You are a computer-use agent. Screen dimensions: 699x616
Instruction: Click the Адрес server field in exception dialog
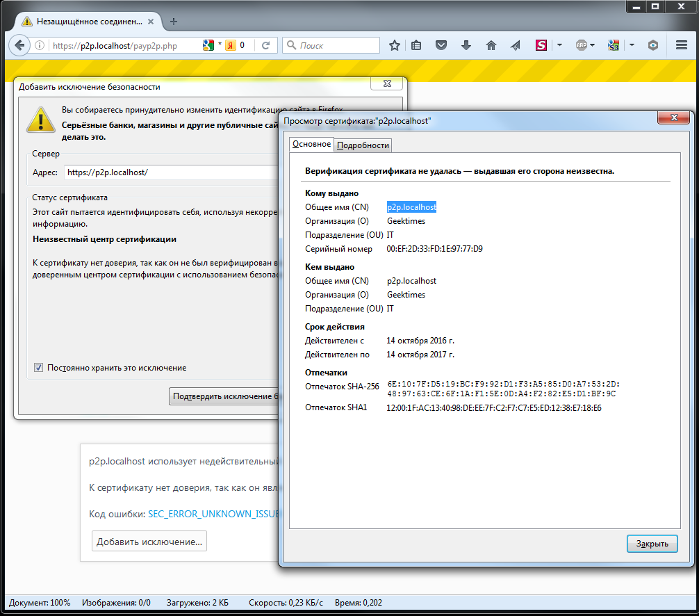click(x=171, y=172)
